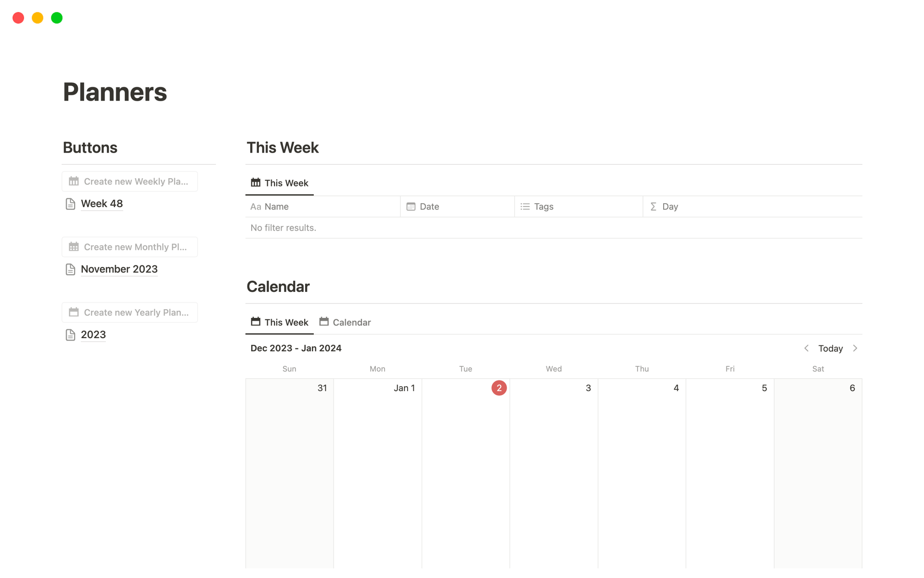Click the Today button in calendar navigation

tap(830, 348)
